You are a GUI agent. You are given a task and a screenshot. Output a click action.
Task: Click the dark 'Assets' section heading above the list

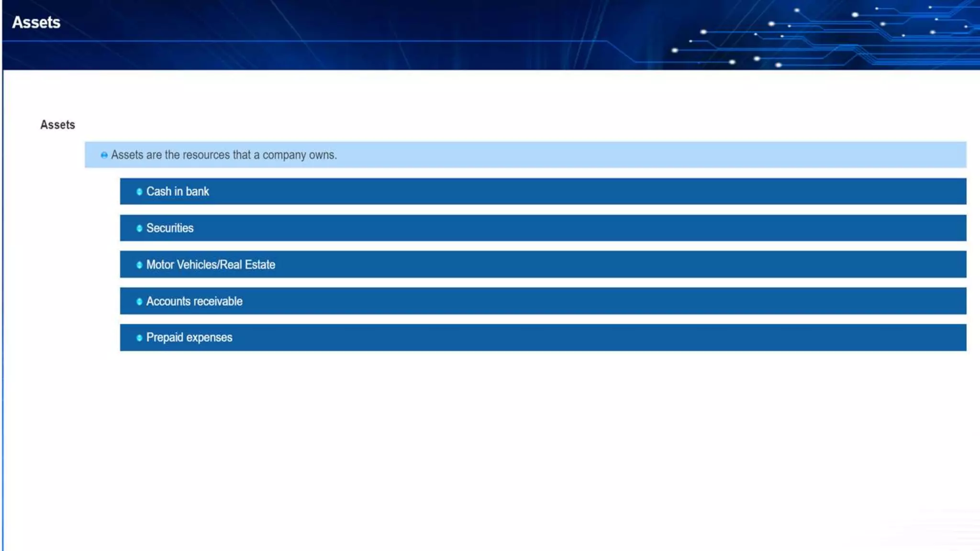click(57, 125)
